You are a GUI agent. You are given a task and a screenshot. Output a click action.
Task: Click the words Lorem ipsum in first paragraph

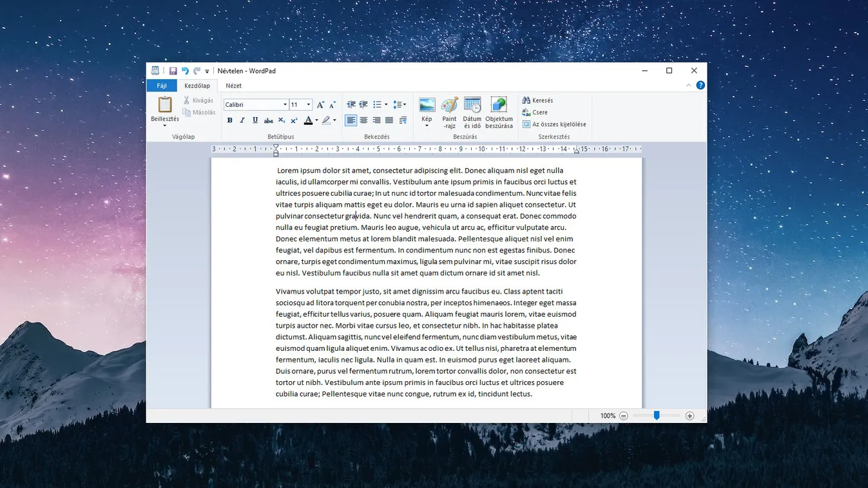[x=299, y=171]
